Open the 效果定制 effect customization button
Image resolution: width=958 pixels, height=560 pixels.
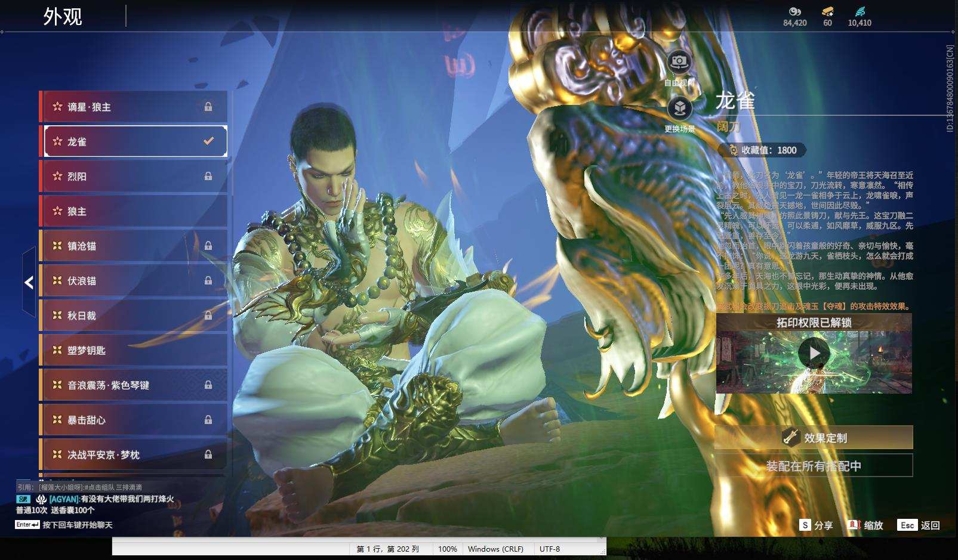814,437
